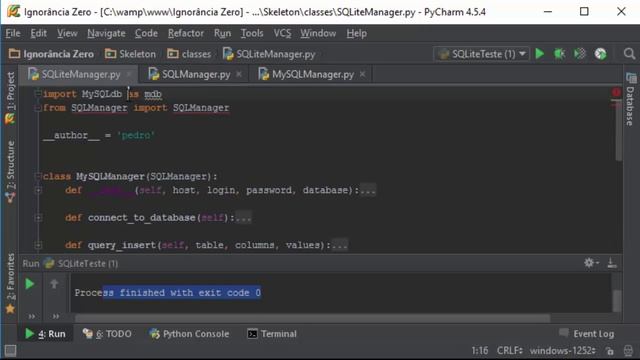Open the 1: Project tool window

point(10,91)
